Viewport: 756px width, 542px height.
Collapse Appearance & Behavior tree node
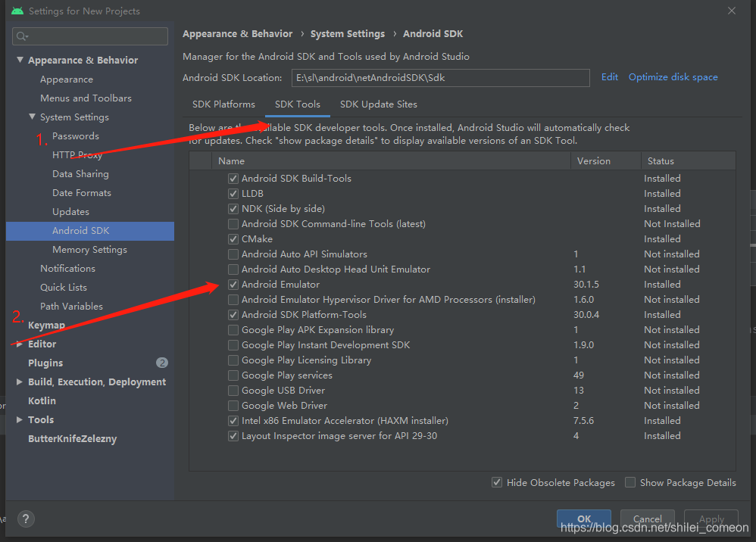[x=20, y=60]
